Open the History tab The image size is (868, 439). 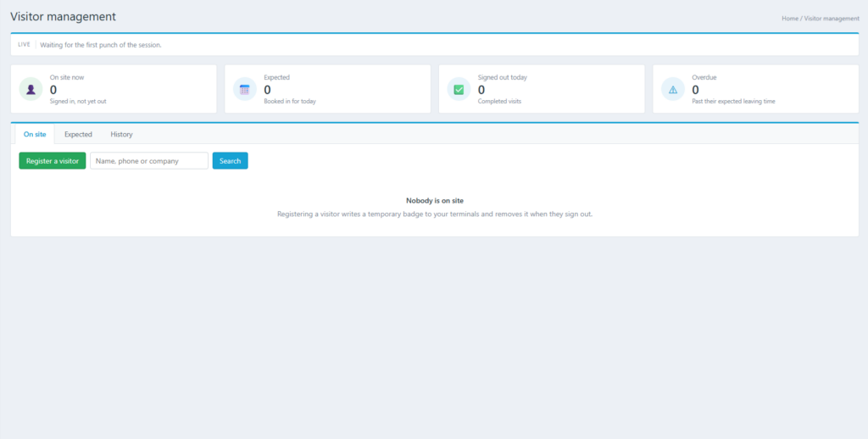(x=121, y=134)
